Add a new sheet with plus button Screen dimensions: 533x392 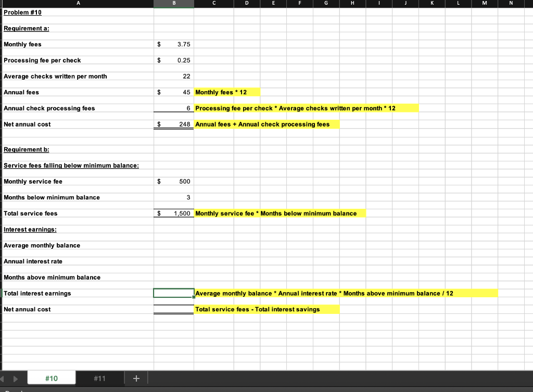[136, 378]
